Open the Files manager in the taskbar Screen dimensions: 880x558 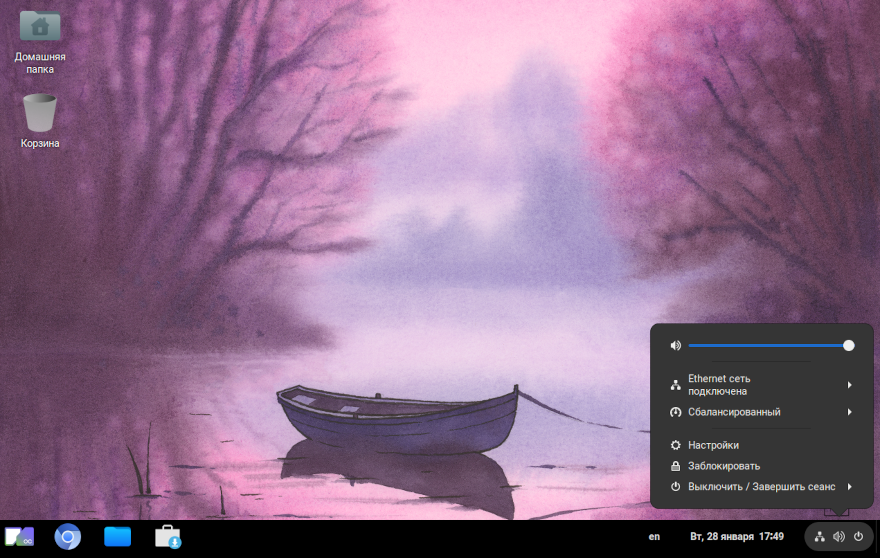118,537
